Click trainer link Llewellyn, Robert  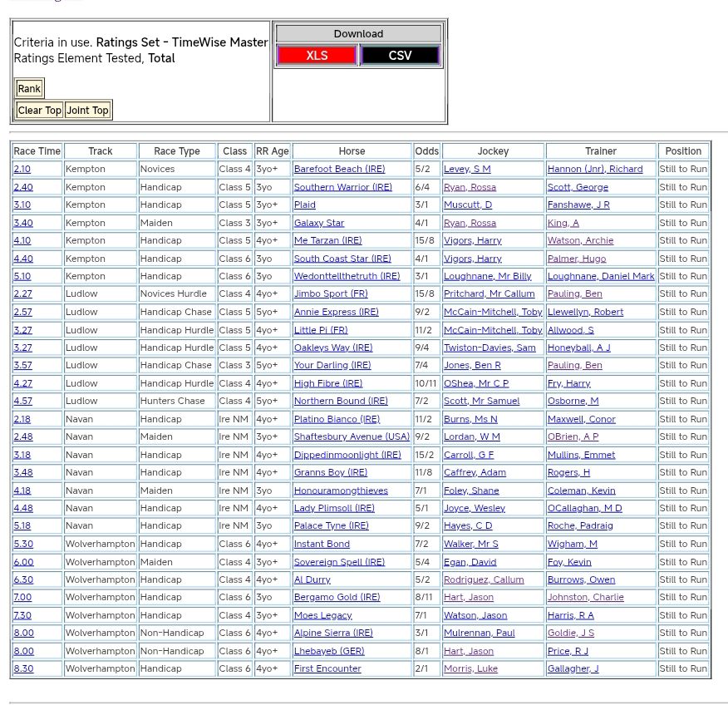pyautogui.click(x=585, y=312)
